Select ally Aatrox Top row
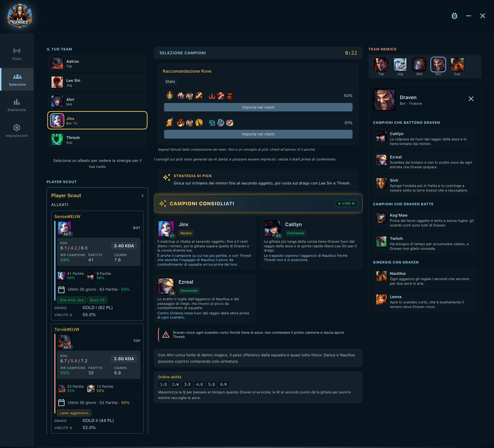 [x=97, y=63]
